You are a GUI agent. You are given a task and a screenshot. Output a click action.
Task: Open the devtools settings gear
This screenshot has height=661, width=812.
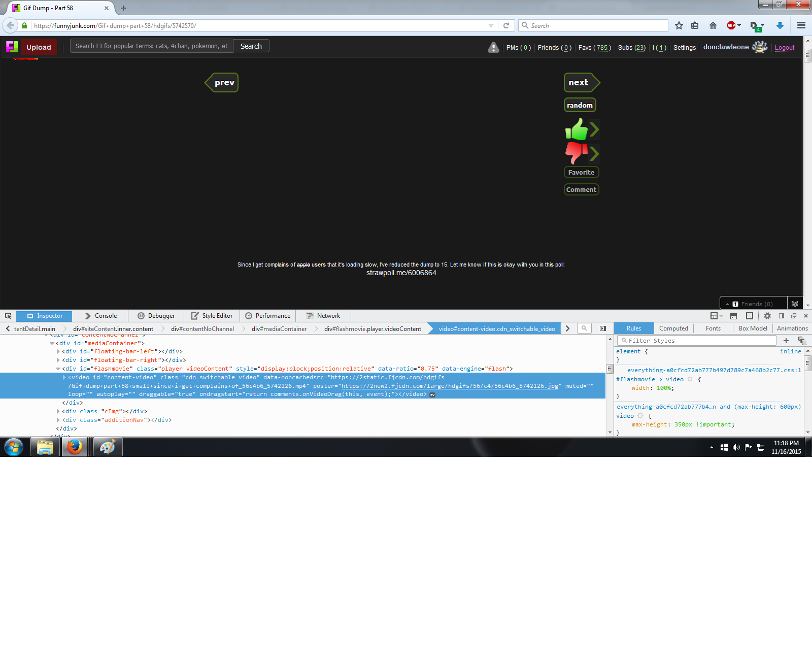(x=767, y=316)
